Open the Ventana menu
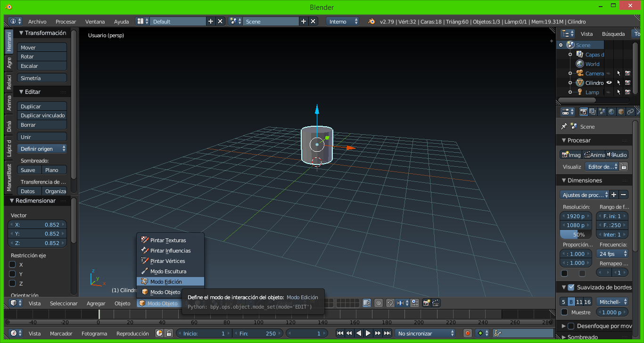 95,22
